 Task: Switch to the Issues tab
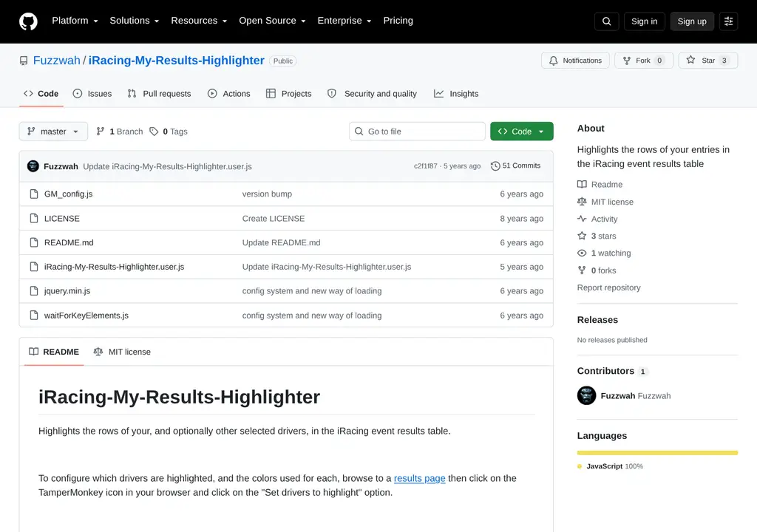coord(92,94)
